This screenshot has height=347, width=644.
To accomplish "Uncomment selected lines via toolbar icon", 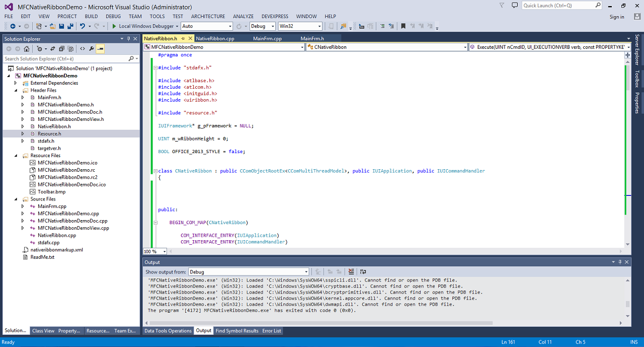I will point(391,26).
